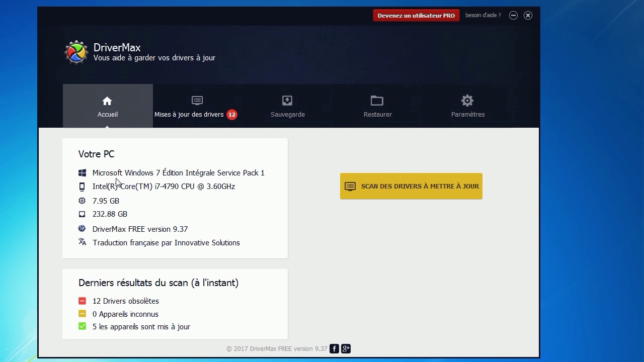Open the Mises à jour des drivers tab
The image size is (644, 362).
pos(190,107)
